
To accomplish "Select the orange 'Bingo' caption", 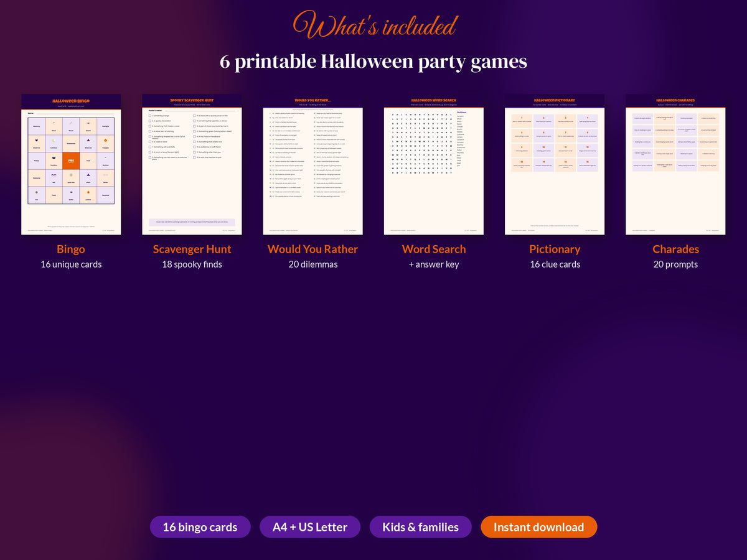I will 71,249.
